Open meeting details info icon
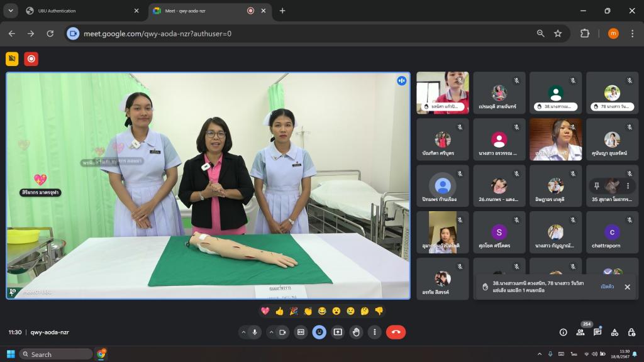Screen dimensions: 644x362 (563, 332)
